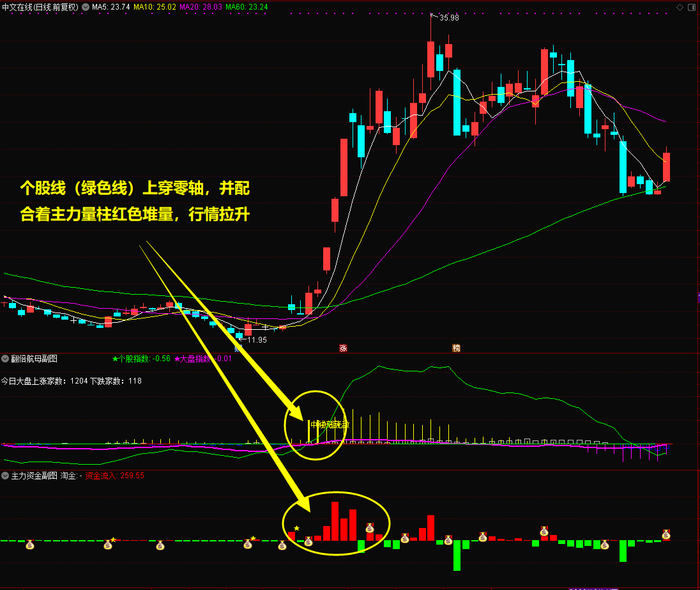Viewport: 700px width, 590px height.
Task: Collapse the 翻倍航母副图 panel chevron
Action: [6, 359]
